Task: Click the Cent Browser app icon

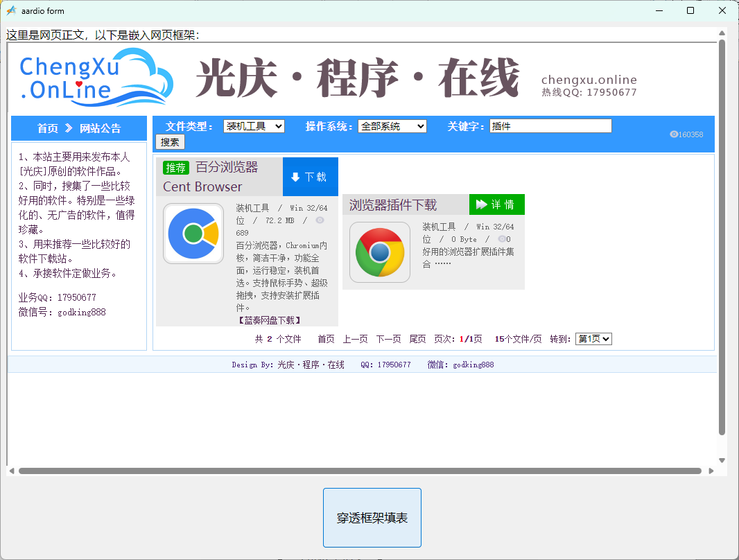Action: click(193, 234)
